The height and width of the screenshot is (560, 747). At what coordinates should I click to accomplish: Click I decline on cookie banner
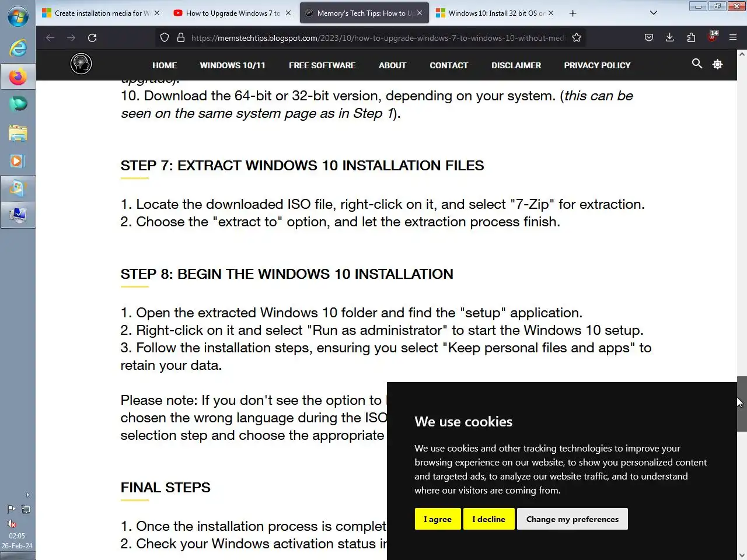(488, 519)
